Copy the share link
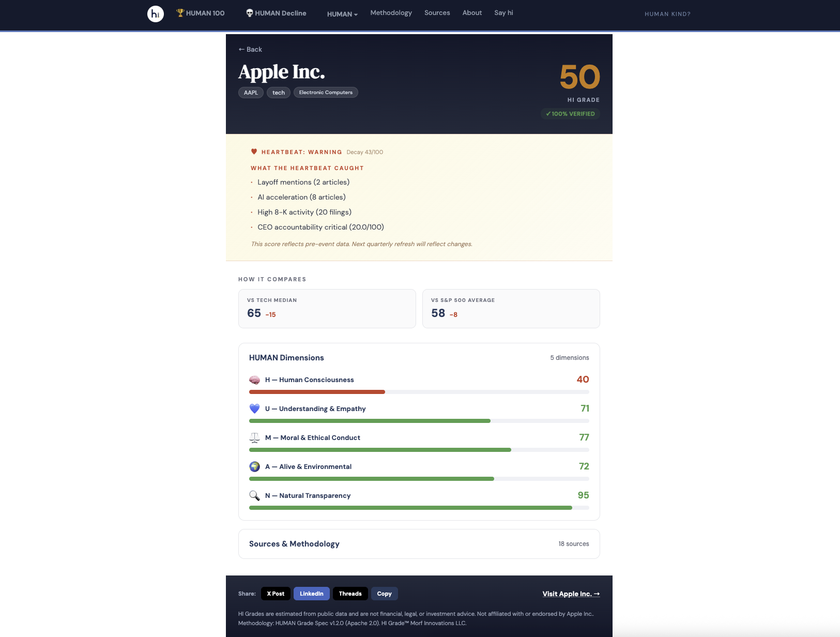Viewport: 840px width, 637px height. (x=385, y=594)
